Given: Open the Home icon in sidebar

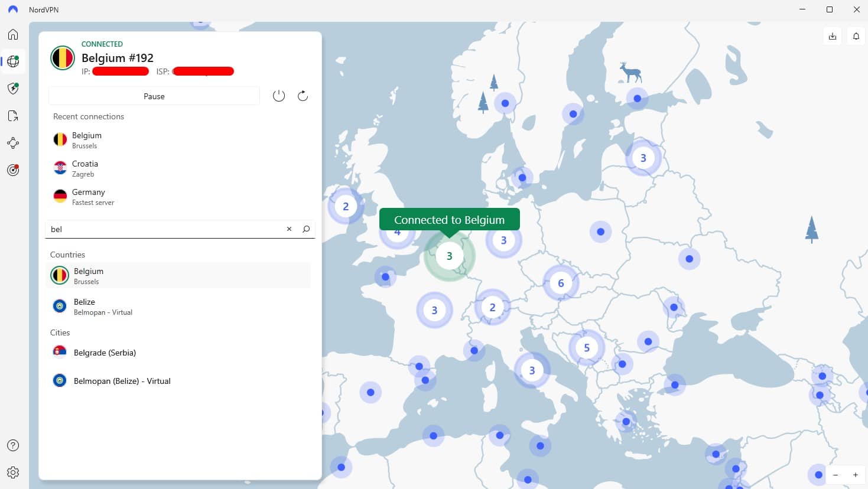Looking at the screenshot, I should [13, 34].
